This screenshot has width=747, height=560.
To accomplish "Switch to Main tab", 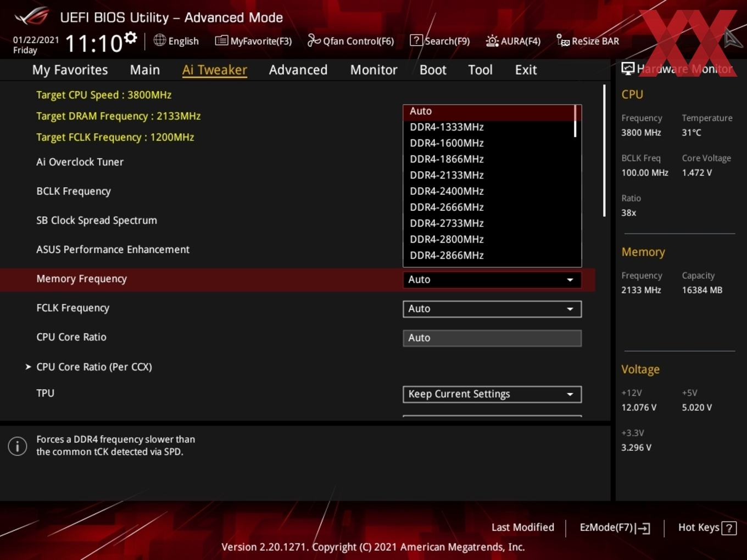I will [x=145, y=70].
